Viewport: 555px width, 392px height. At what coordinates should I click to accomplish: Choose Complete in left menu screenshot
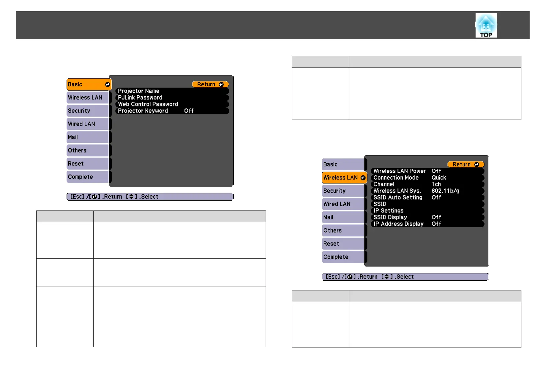click(89, 177)
